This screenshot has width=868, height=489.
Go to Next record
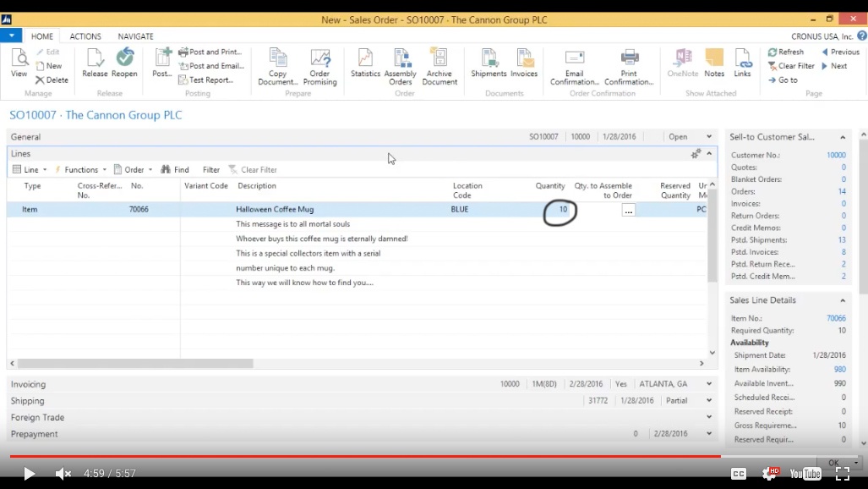click(x=834, y=65)
